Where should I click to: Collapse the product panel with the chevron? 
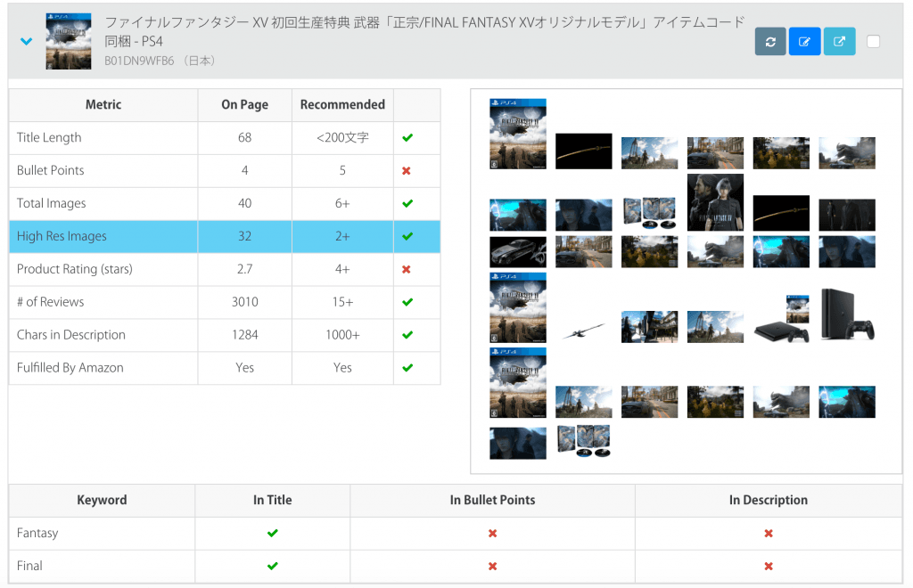click(26, 41)
